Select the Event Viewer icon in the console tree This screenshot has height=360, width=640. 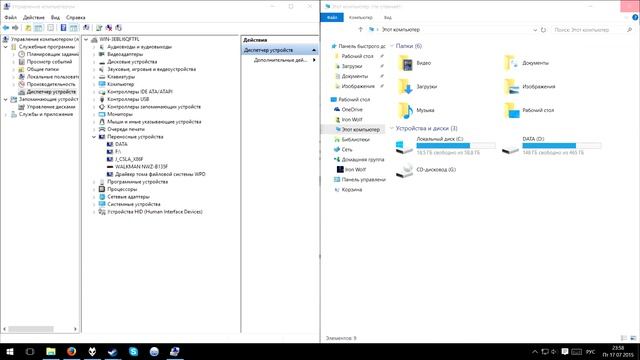coord(22,62)
